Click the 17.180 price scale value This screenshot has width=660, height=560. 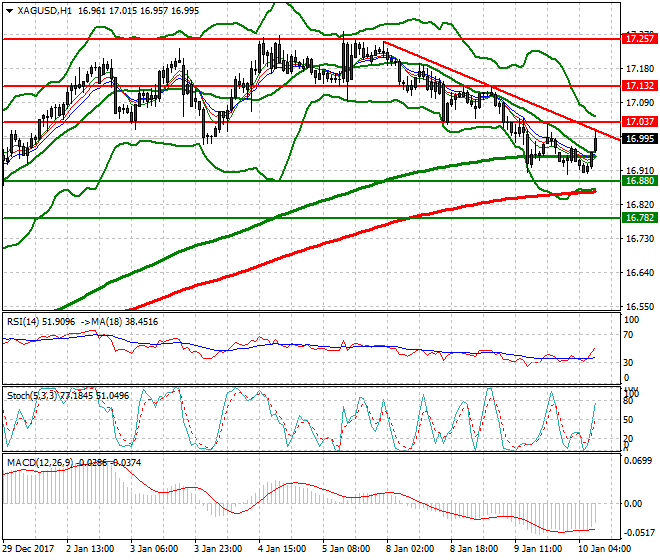[640, 69]
